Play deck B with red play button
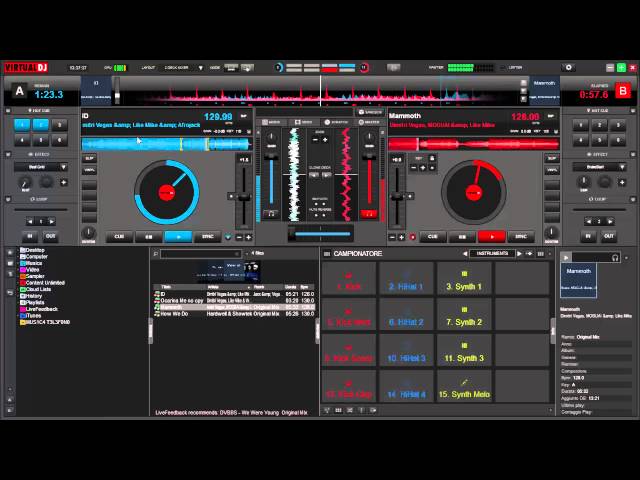The height and width of the screenshot is (480, 640). click(492, 236)
